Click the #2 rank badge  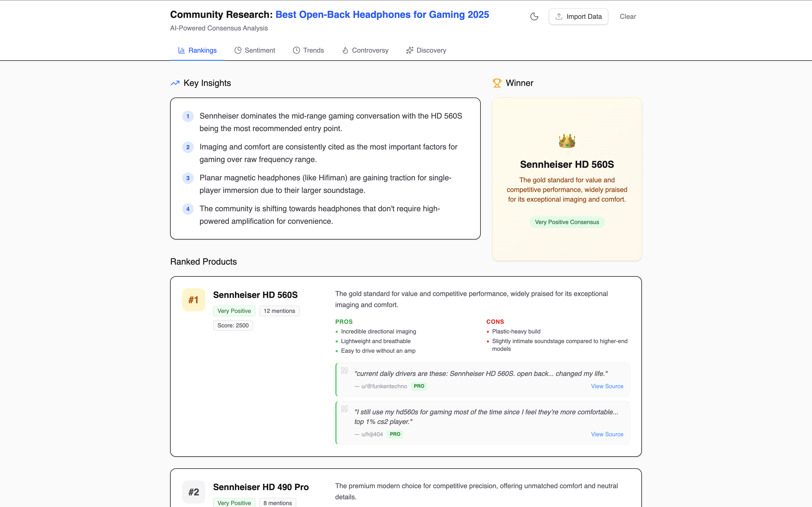194,492
